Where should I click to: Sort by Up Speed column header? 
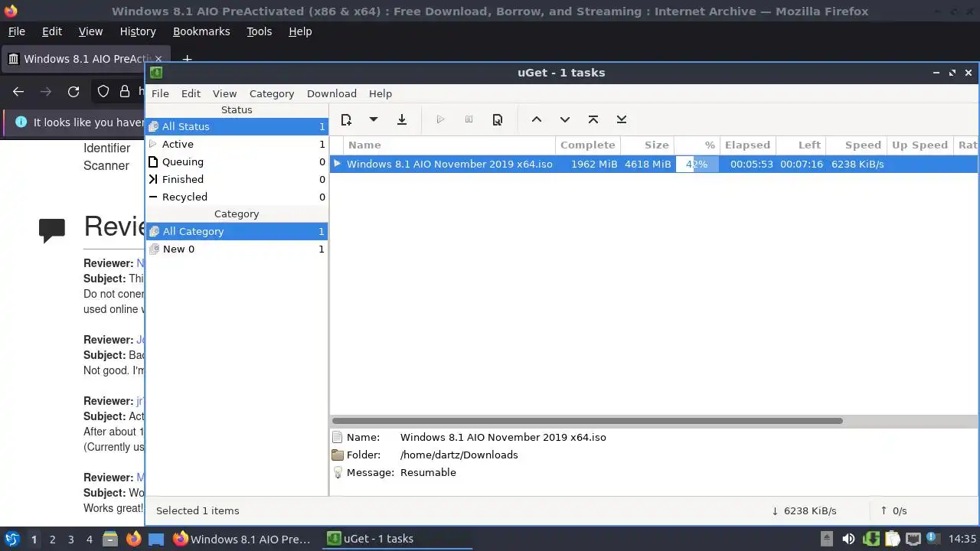point(920,145)
